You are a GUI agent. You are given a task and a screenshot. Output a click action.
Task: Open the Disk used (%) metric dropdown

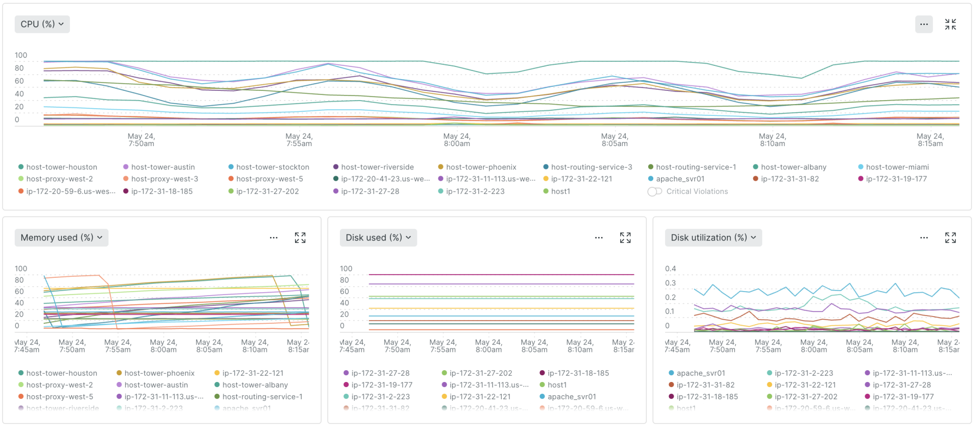coord(378,237)
